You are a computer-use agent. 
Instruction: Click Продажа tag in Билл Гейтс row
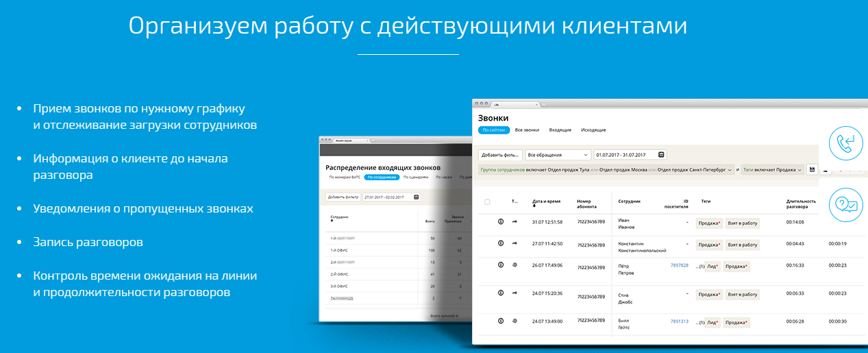(736, 322)
